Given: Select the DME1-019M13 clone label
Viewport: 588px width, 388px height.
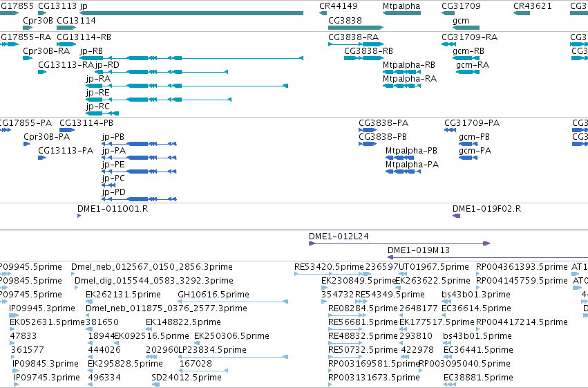Looking at the screenshot, I should [419, 250].
